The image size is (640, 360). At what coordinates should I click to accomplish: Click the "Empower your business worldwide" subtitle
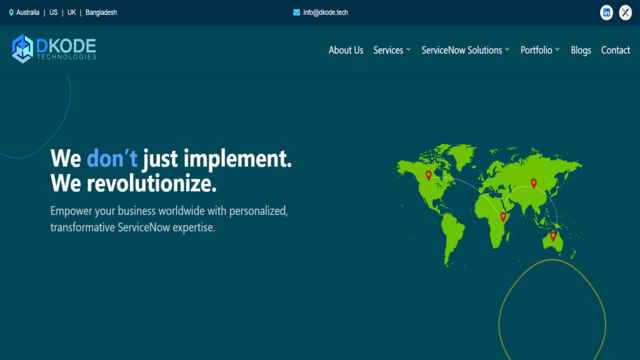point(169,219)
